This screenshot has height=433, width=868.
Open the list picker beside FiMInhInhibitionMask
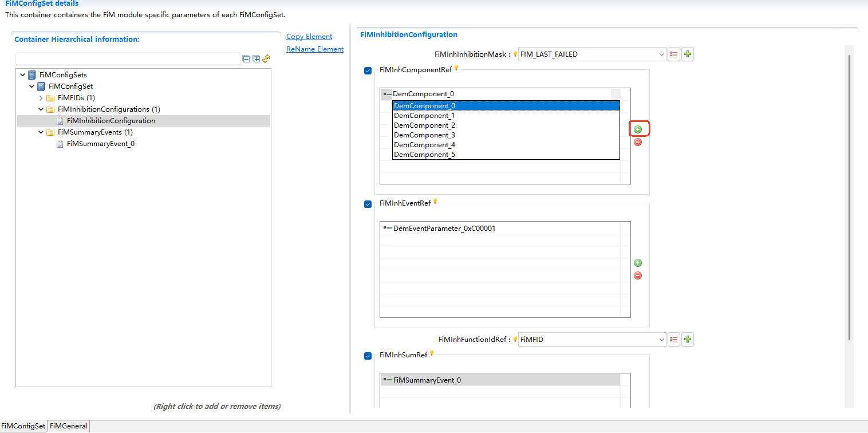673,54
